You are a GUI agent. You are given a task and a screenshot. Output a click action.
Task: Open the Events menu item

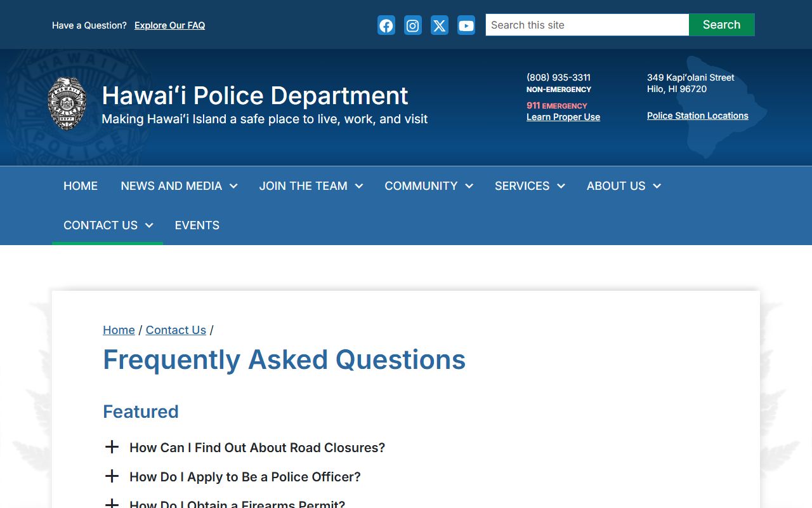coord(197,225)
